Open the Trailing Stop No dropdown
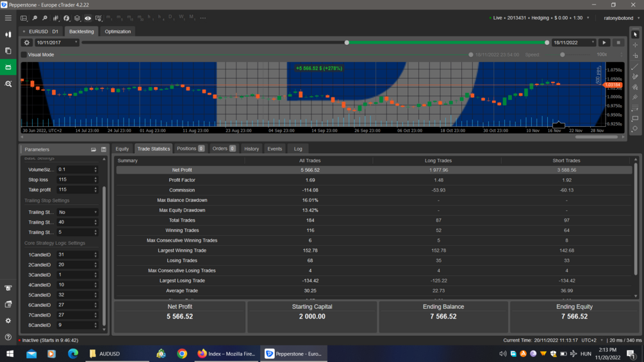The image size is (644, 362). click(x=78, y=212)
